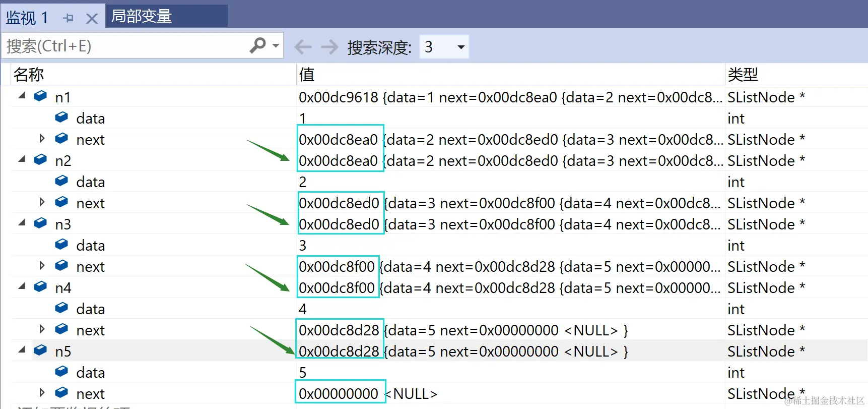Image resolution: width=868 pixels, height=409 pixels.
Task: Select the n5 row name
Action: [x=63, y=352]
